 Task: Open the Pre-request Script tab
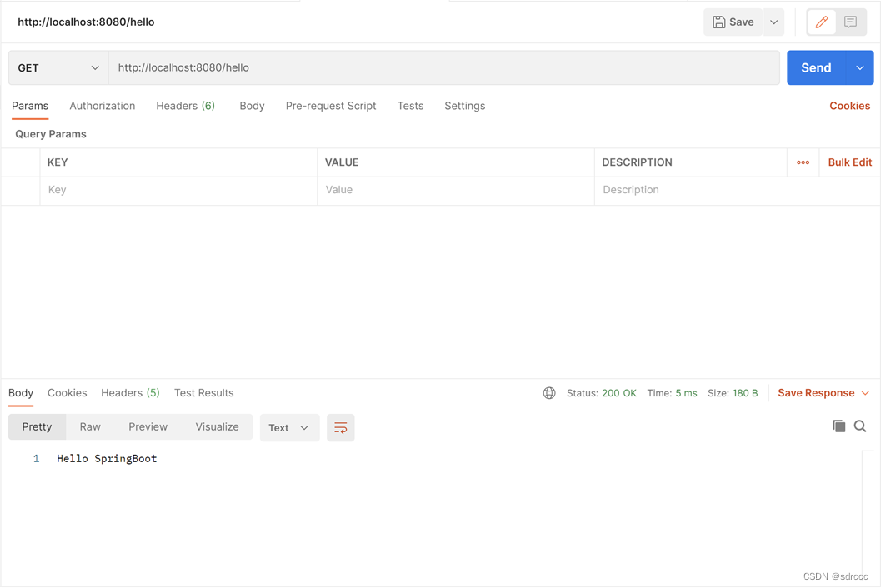[331, 106]
